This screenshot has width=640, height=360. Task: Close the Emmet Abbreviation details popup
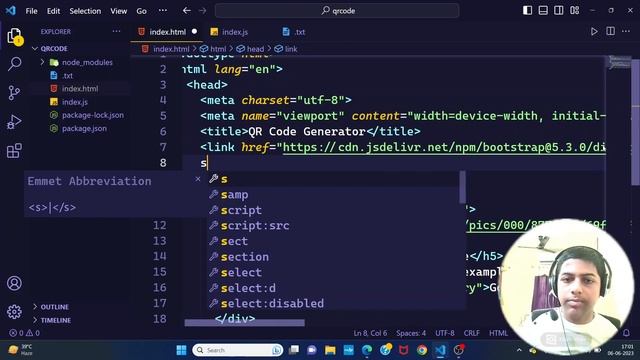coord(198,179)
